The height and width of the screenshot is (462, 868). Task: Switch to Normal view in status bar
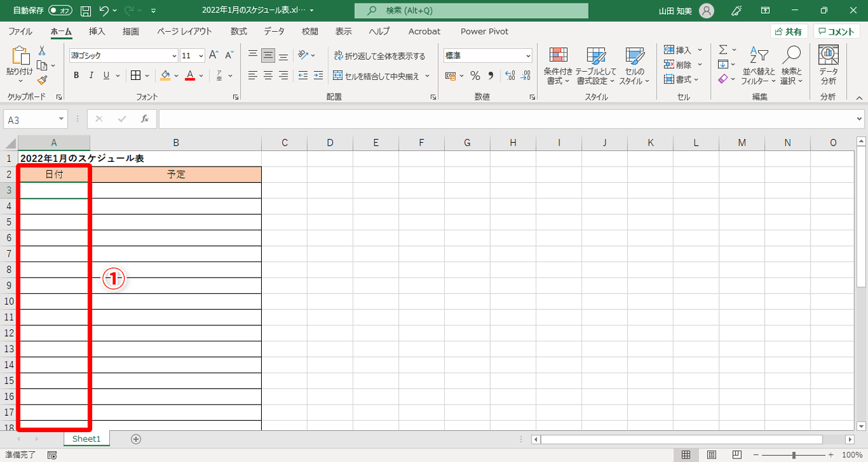tap(686, 455)
